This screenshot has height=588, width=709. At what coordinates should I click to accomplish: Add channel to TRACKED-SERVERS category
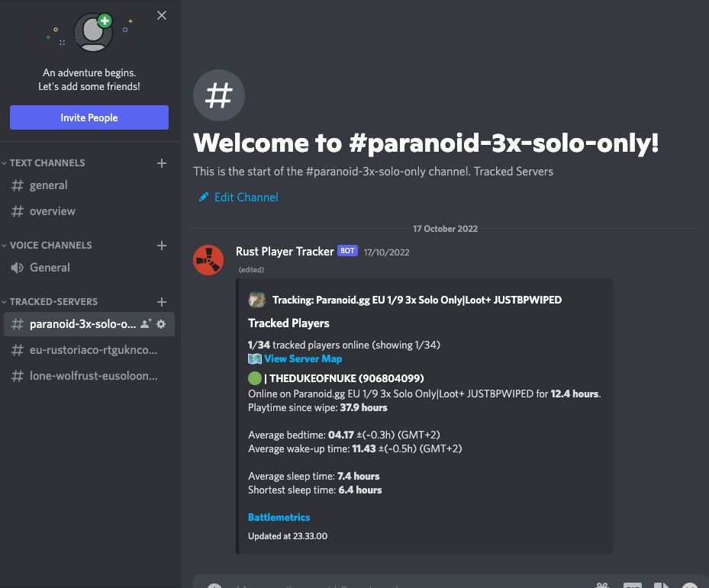pos(162,302)
